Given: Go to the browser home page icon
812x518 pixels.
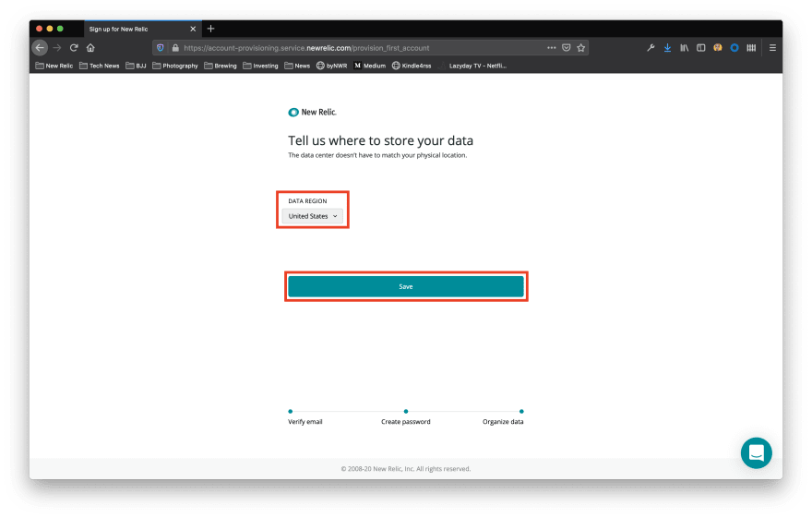Looking at the screenshot, I should click(x=90, y=48).
